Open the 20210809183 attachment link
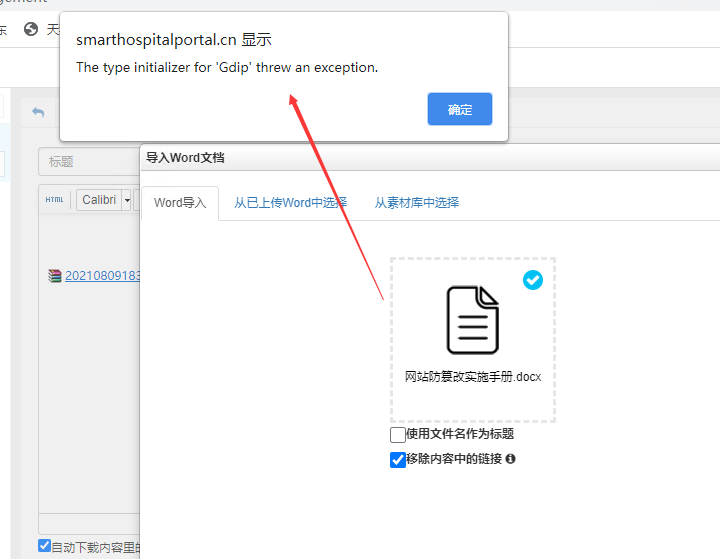Screen dimensions: 720x559 [x=102, y=276]
